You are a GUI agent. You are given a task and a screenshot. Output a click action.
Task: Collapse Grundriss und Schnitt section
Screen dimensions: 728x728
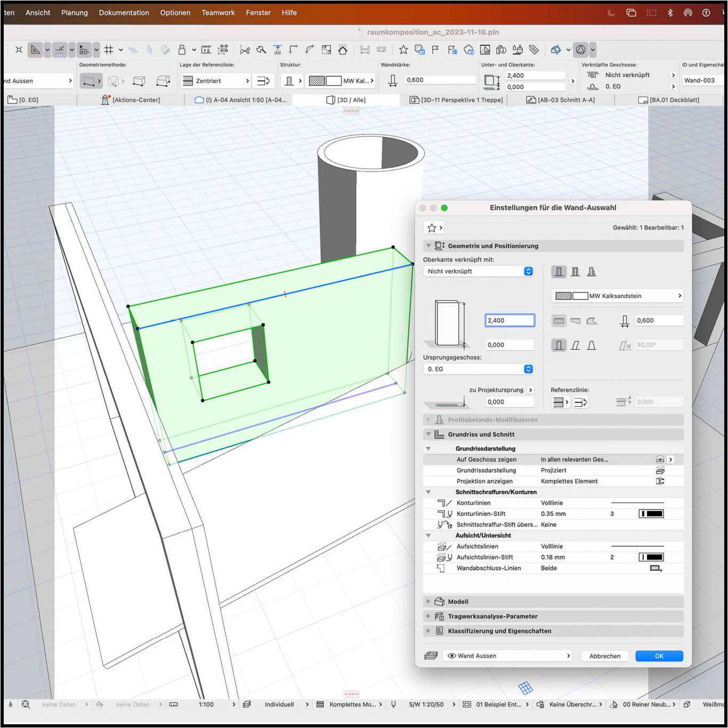pyautogui.click(x=428, y=434)
